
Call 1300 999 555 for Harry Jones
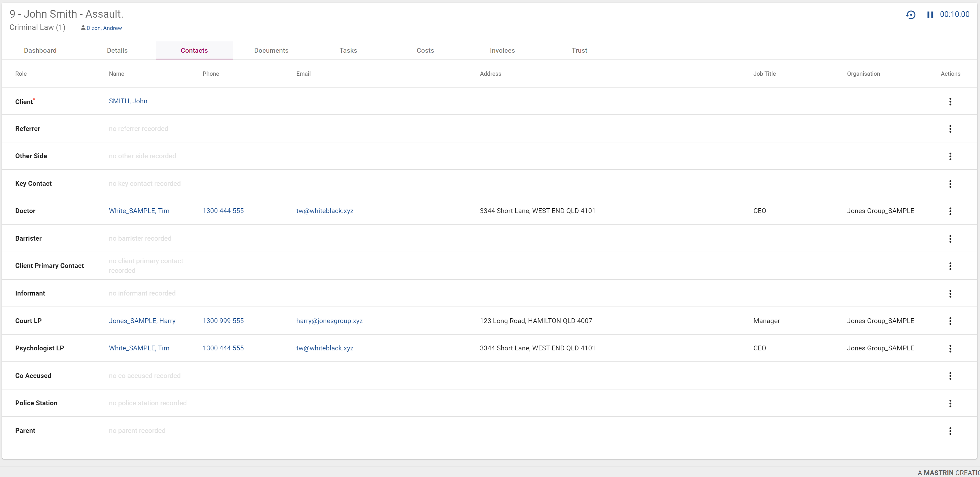pos(223,320)
